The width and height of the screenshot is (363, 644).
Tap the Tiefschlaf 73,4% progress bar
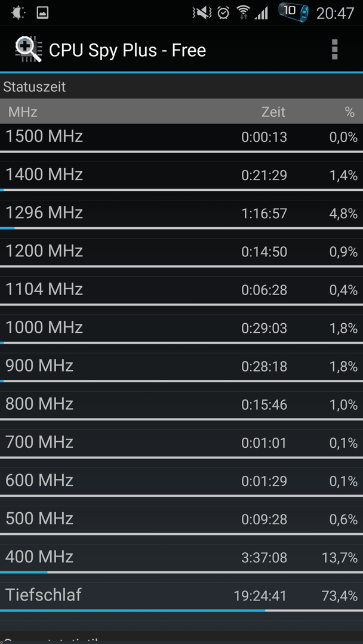pos(181,611)
